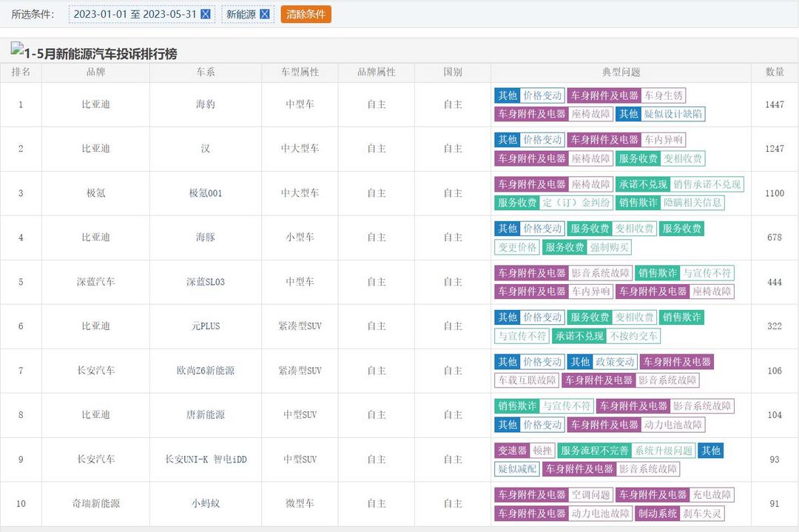The height and width of the screenshot is (532, 799).
Task: Select the 变相收费 tag in 汉 row
Action: (683, 158)
